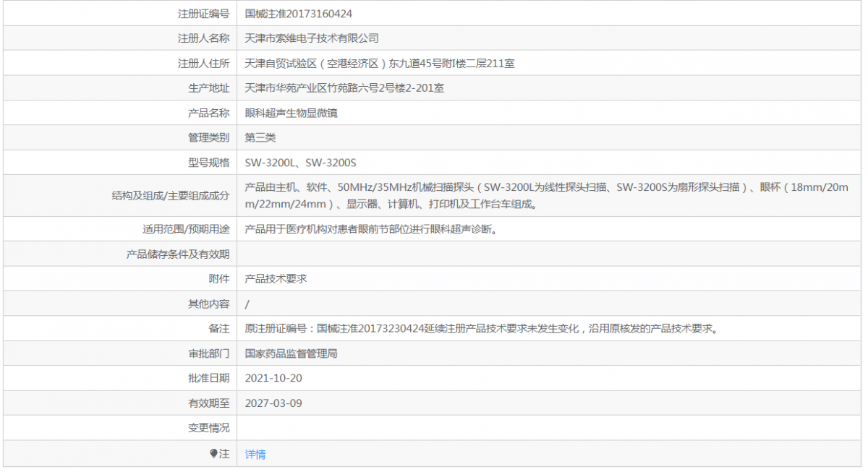The width and height of the screenshot is (868, 472).
Task: Click model spec SW-3200L、SW-3200S
Action: [300, 162]
